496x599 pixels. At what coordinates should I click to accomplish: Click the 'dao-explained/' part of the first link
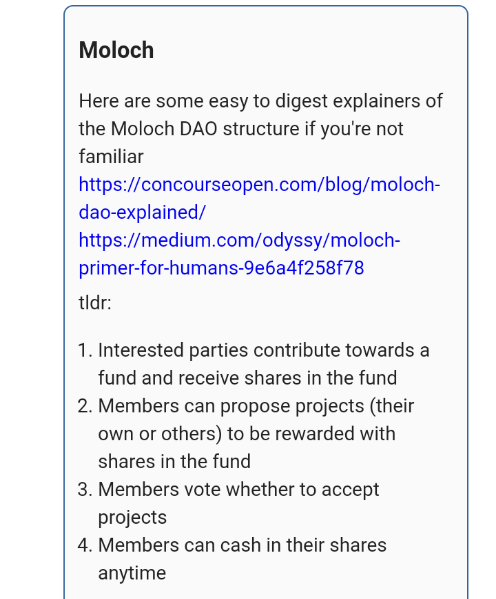point(142,212)
